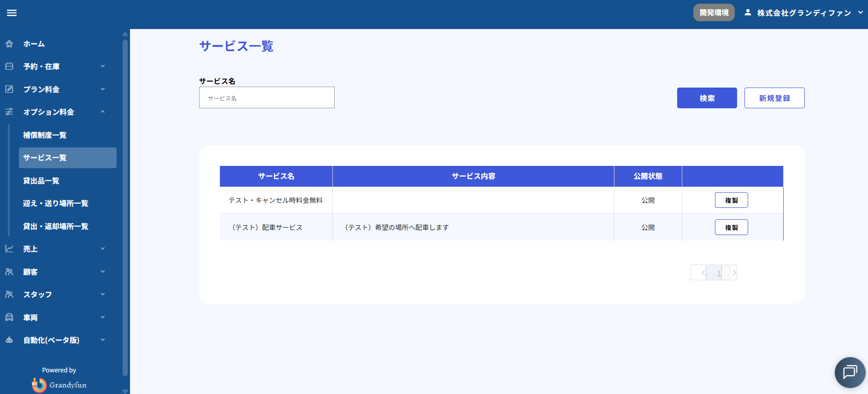The height and width of the screenshot is (394, 868).
Task: Click the robot icon beside 自動化(ベータ版)
Action: [9, 340]
